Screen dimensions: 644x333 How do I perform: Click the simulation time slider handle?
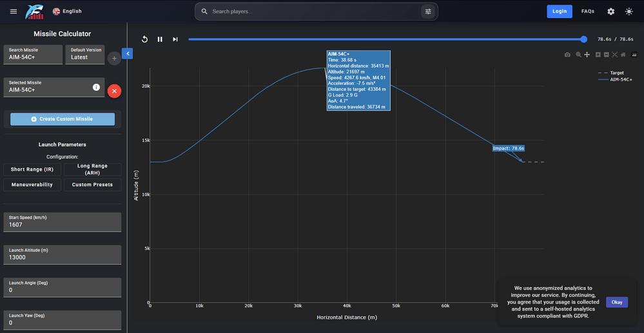pyautogui.click(x=583, y=39)
